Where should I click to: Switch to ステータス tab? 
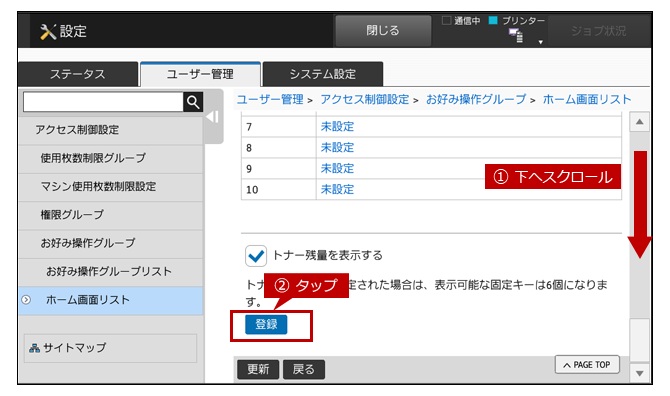78,74
